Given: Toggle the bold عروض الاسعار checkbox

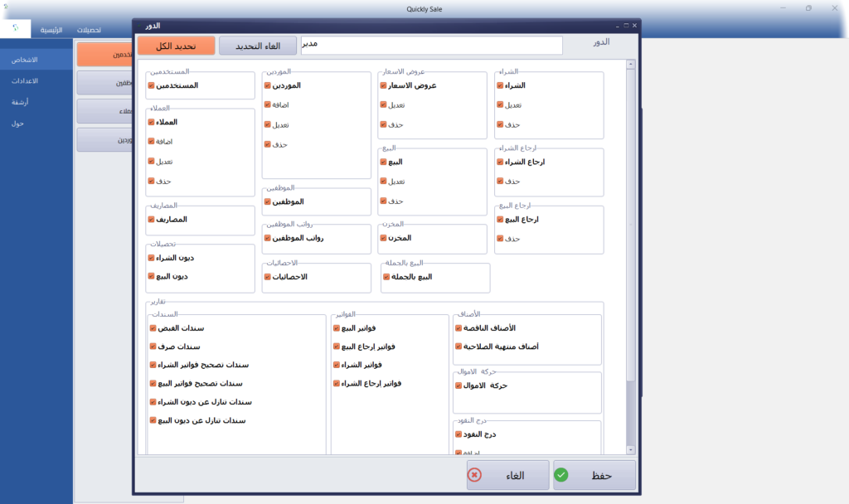Looking at the screenshot, I should 383,85.
